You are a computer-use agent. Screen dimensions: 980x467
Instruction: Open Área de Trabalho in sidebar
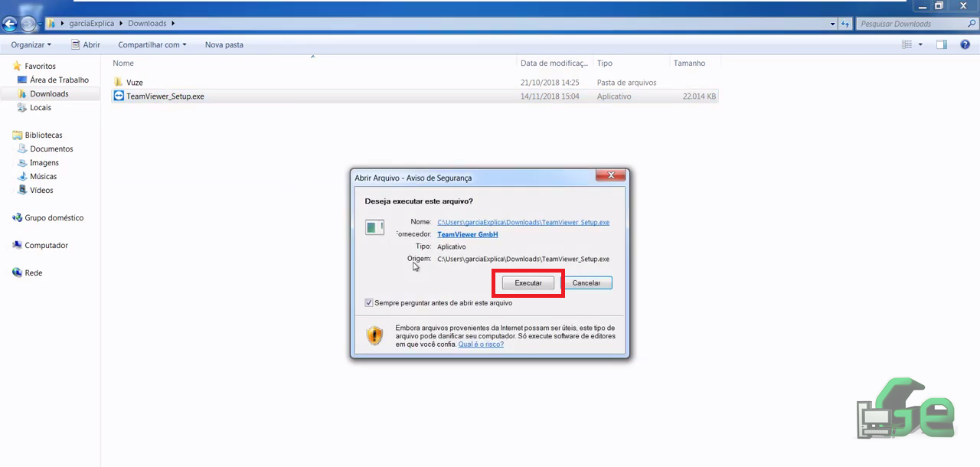click(53, 80)
